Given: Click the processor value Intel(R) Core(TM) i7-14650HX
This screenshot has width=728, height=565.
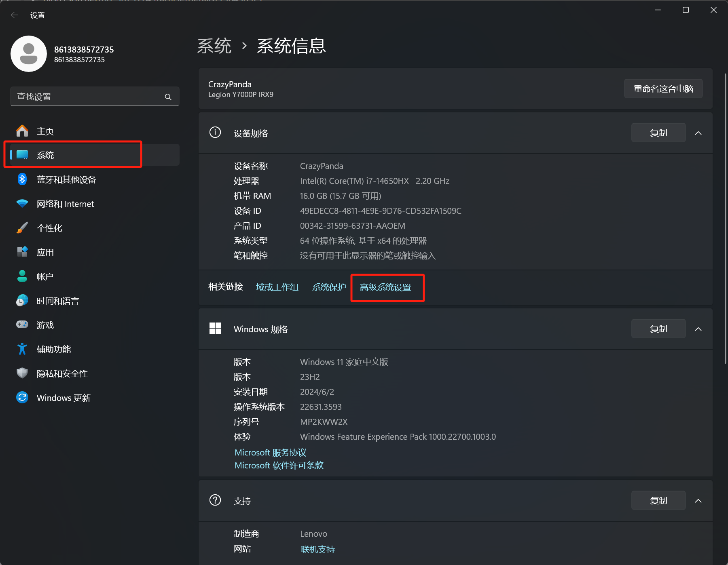Looking at the screenshot, I should pyautogui.click(x=355, y=181).
